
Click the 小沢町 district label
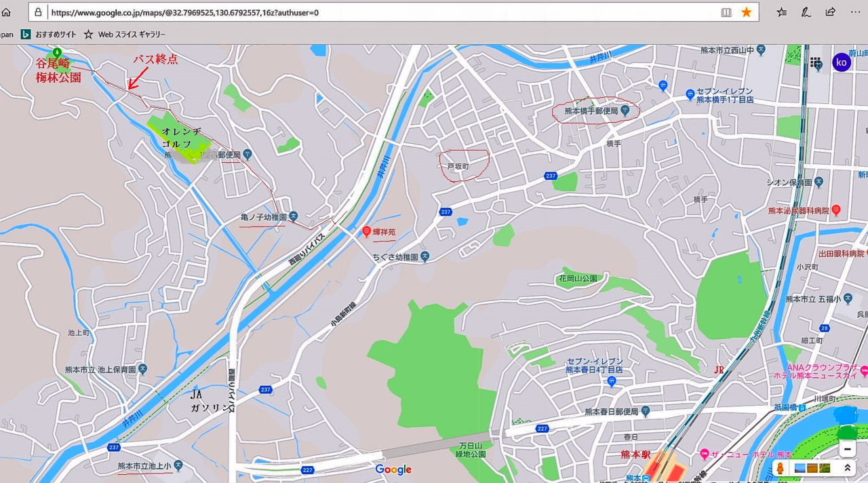tap(808, 267)
